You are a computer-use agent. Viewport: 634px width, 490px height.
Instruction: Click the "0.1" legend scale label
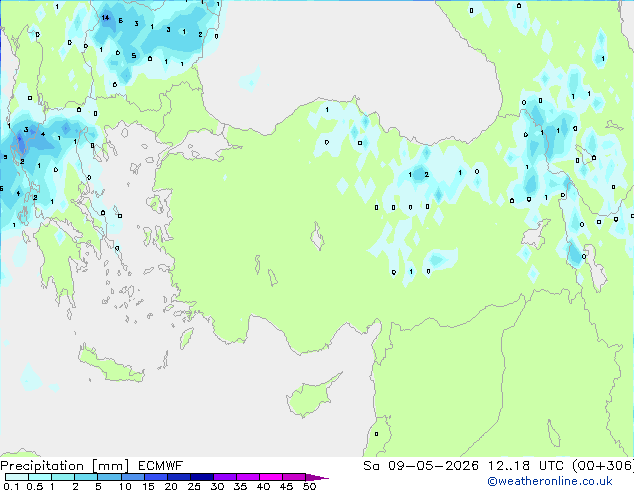click(11, 486)
